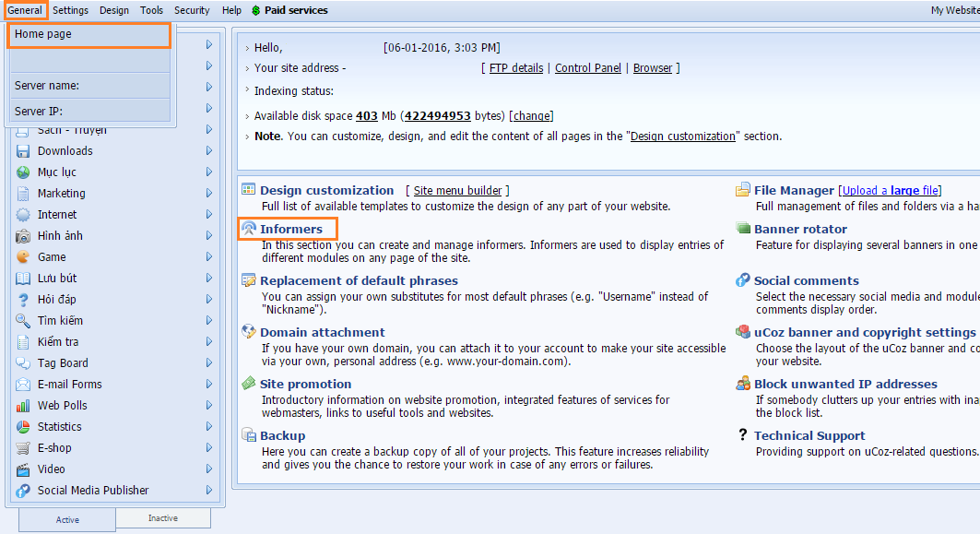980x534 pixels.
Task: Click the Design customization icon
Action: (x=249, y=189)
